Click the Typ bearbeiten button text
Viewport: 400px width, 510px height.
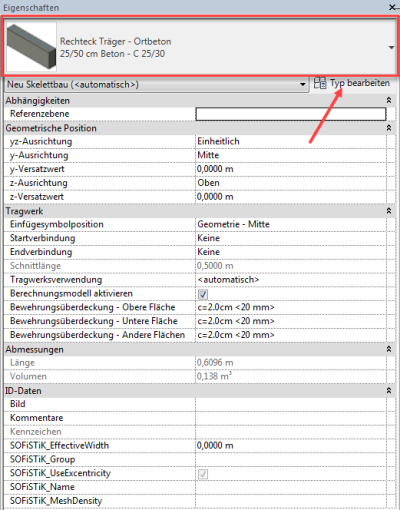click(x=360, y=83)
